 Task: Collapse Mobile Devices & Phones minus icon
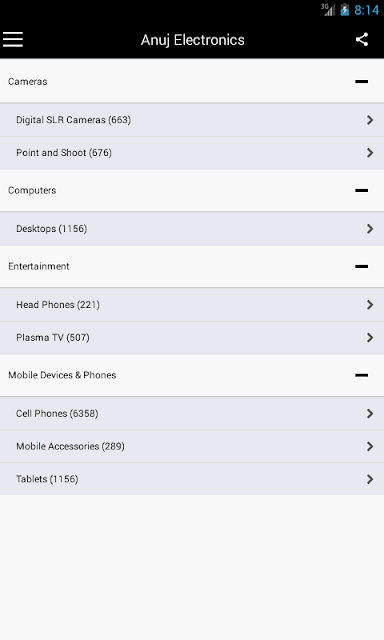(362, 375)
